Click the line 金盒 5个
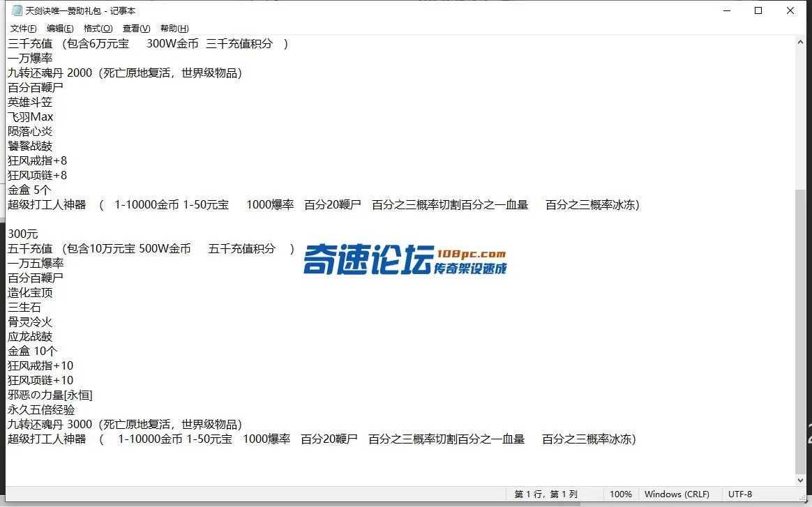Image resolution: width=812 pixels, height=507 pixels. click(29, 190)
